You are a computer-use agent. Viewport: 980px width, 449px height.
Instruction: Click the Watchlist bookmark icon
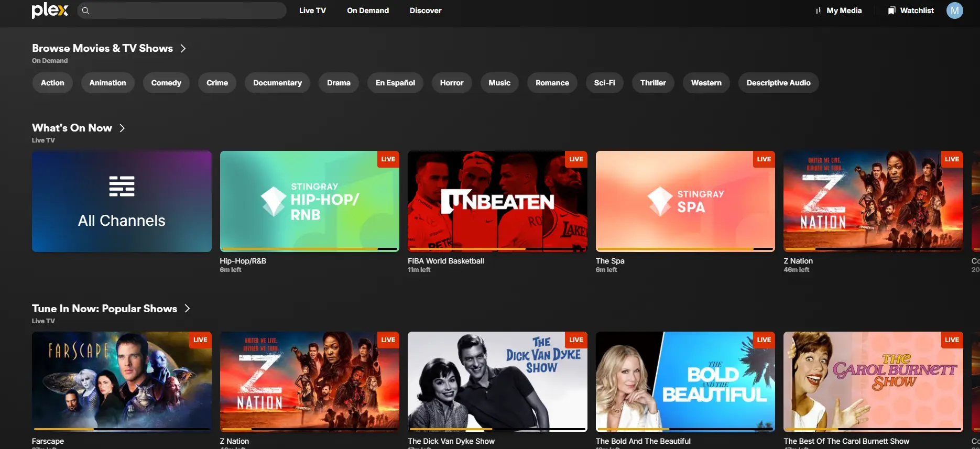pyautogui.click(x=891, y=10)
